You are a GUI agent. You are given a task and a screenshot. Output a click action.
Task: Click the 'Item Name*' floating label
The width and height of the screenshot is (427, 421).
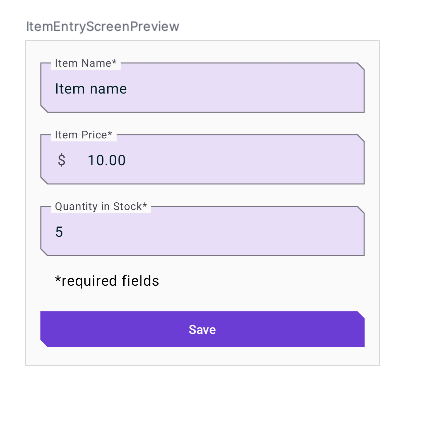click(x=86, y=63)
